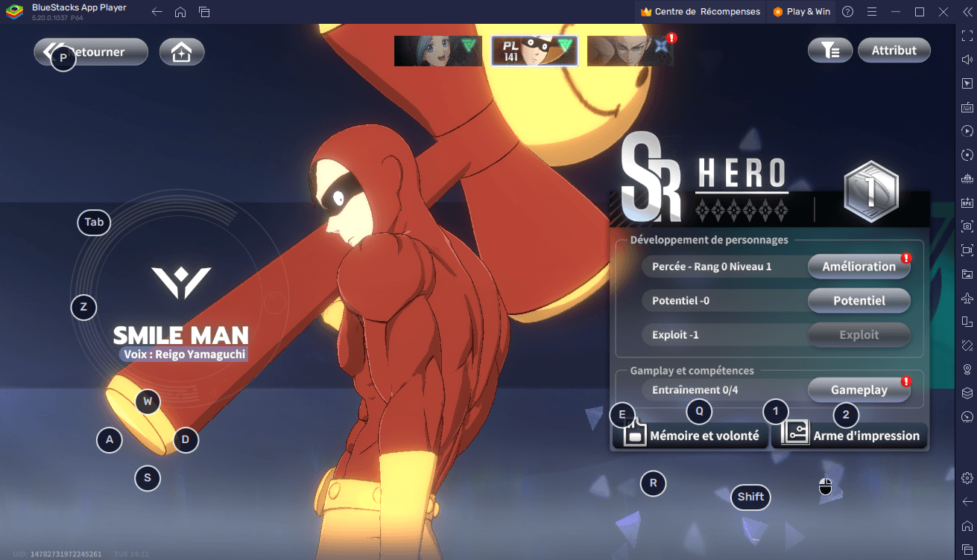The image size is (977, 560).
Task: Click the W key overlay control
Action: [x=148, y=402]
